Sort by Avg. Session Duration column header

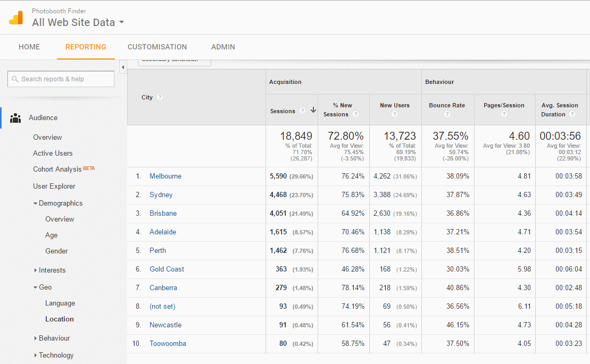click(x=560, y=109)
